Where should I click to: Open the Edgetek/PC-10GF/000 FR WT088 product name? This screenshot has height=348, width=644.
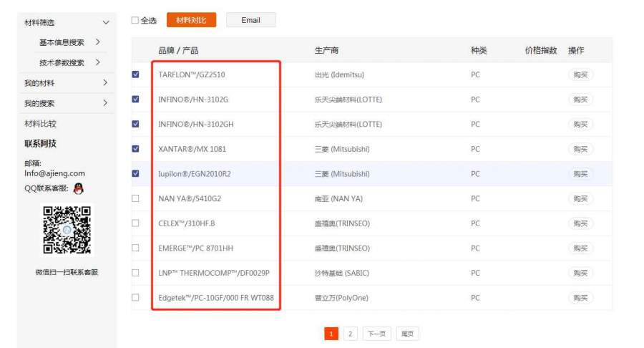coord(216,298)
